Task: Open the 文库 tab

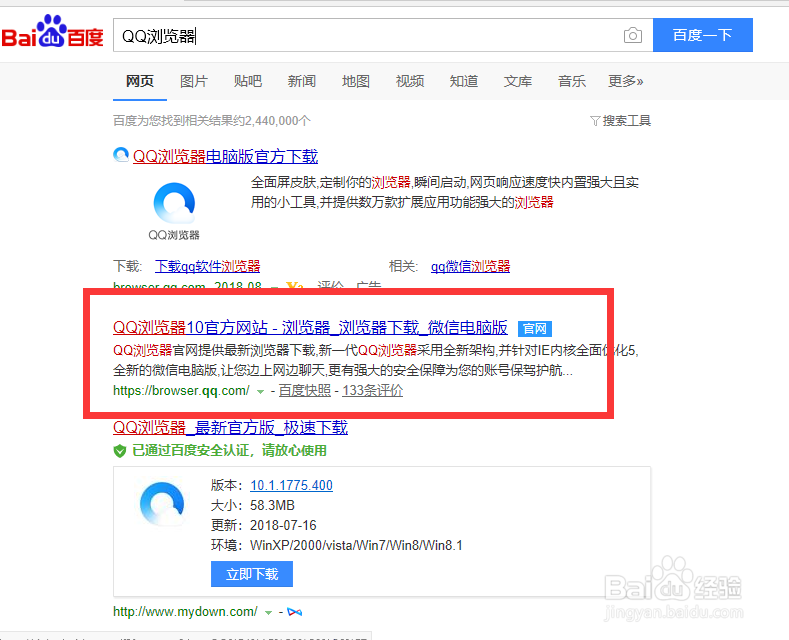Action: (518, 81)
